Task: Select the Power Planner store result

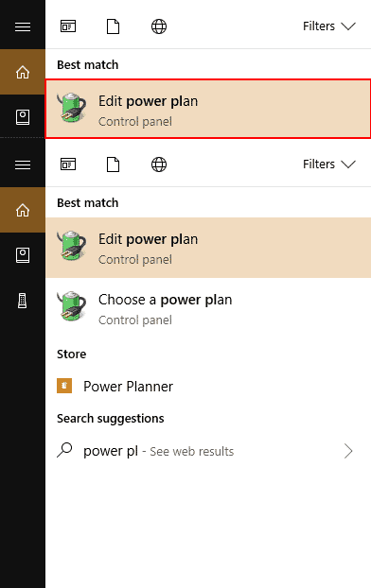Action: pos(208,387)
